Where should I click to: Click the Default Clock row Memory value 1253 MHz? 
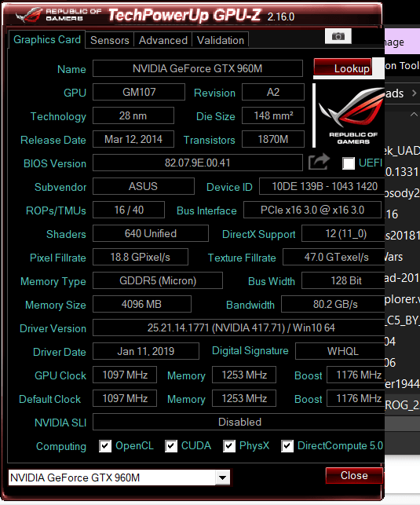[x=244, y=398]
